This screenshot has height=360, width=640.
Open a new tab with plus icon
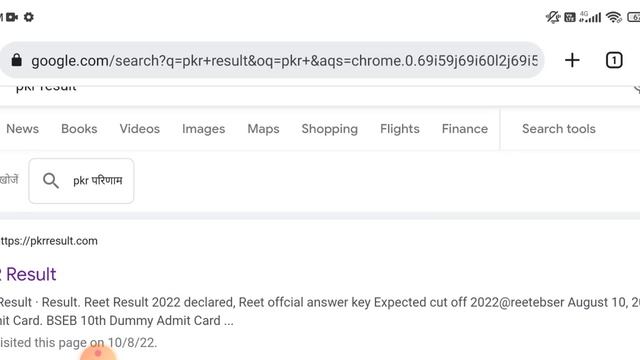point(572,60)
